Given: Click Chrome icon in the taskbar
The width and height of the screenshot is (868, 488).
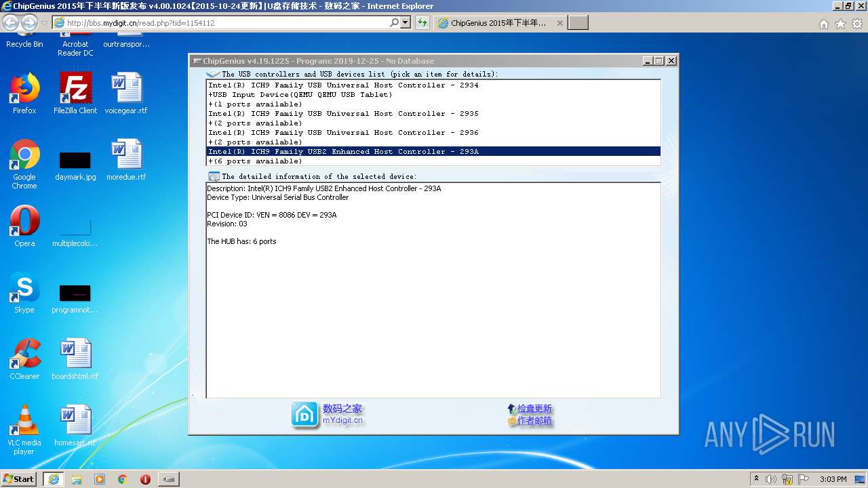Looking at the screenshot, I should point(123,479).
